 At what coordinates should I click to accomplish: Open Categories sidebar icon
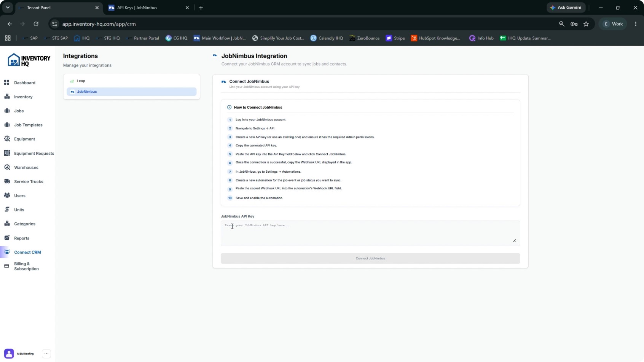(7, 224)
